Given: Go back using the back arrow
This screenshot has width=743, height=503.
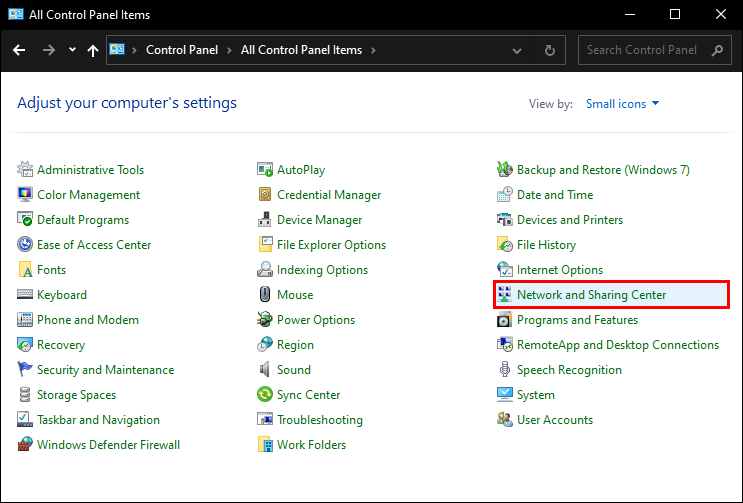Looking at the screenshot, I should 19,50.
